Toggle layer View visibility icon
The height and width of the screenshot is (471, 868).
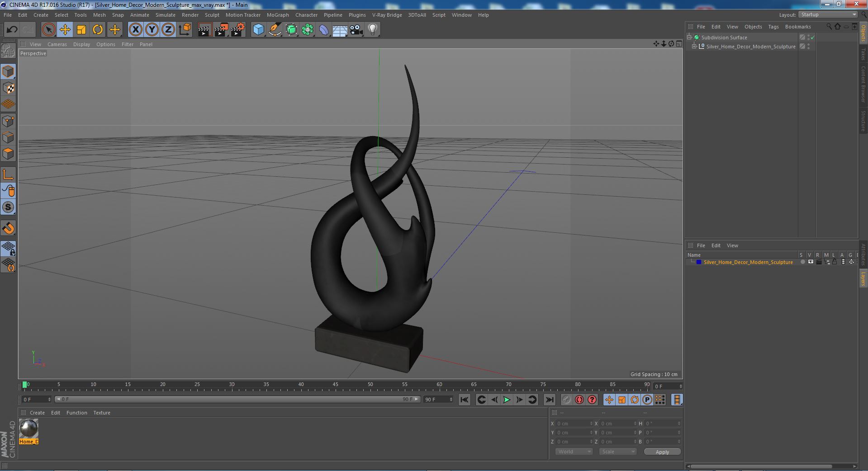click(811, 262)
